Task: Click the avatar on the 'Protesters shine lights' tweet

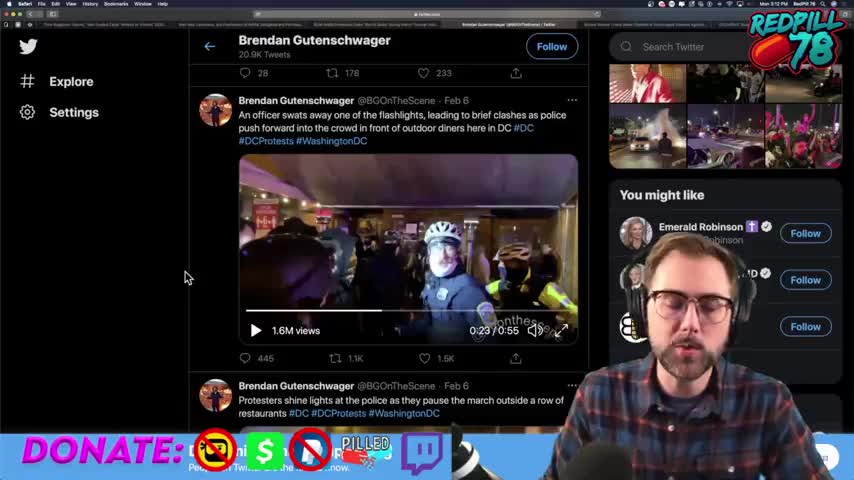Action: coord(216,396)
